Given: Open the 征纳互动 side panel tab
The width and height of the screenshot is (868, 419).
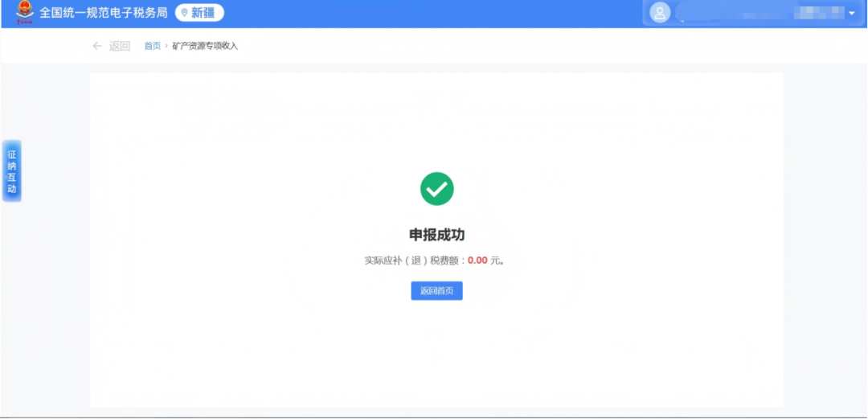Looking at the screenshot, I should click(x=11, y=170).
